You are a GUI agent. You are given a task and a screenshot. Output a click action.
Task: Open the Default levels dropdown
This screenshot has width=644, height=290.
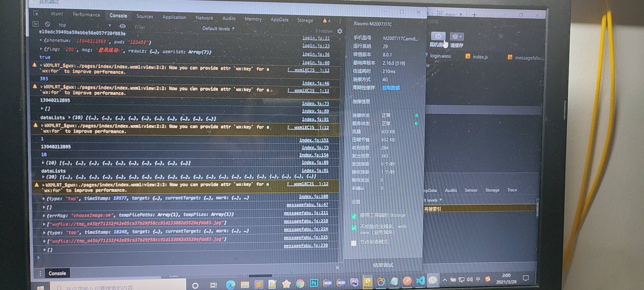pyautogui.click(x=218, y=29)
